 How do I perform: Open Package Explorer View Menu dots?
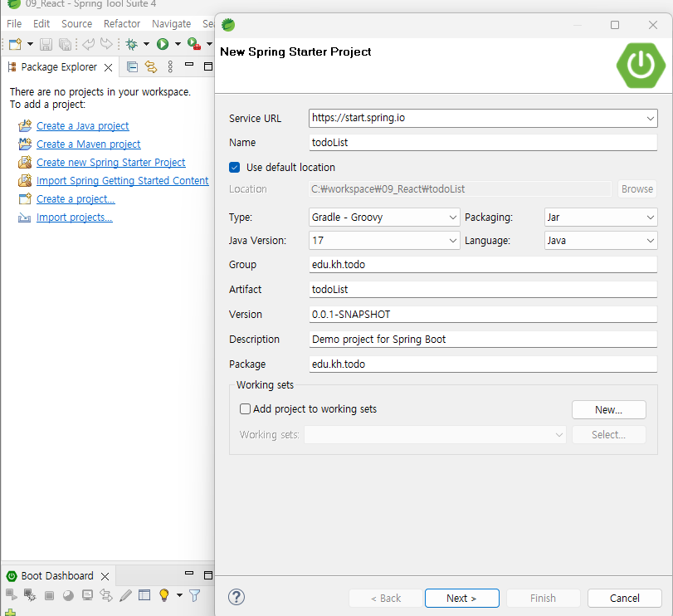click(x=170, y=66)
